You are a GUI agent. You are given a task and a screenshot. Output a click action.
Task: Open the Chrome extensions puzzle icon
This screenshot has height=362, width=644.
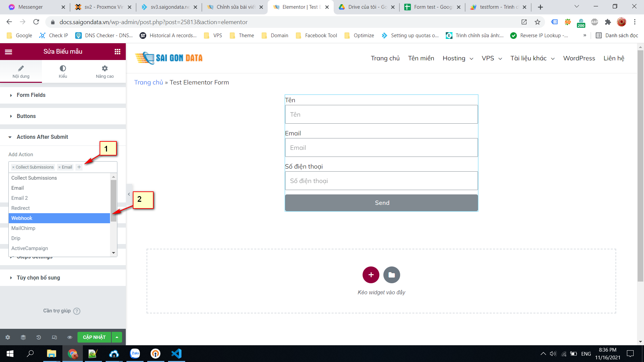coord(608,22)
